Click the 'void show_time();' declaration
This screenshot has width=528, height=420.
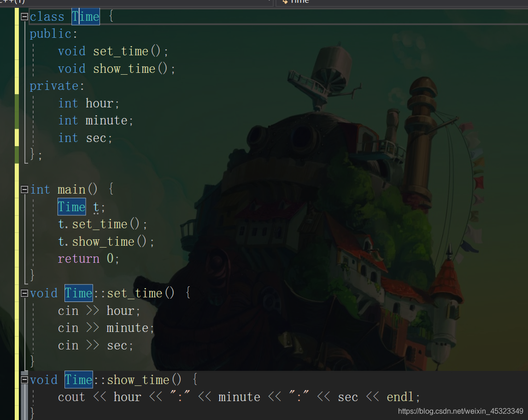[x=116, y=69]
